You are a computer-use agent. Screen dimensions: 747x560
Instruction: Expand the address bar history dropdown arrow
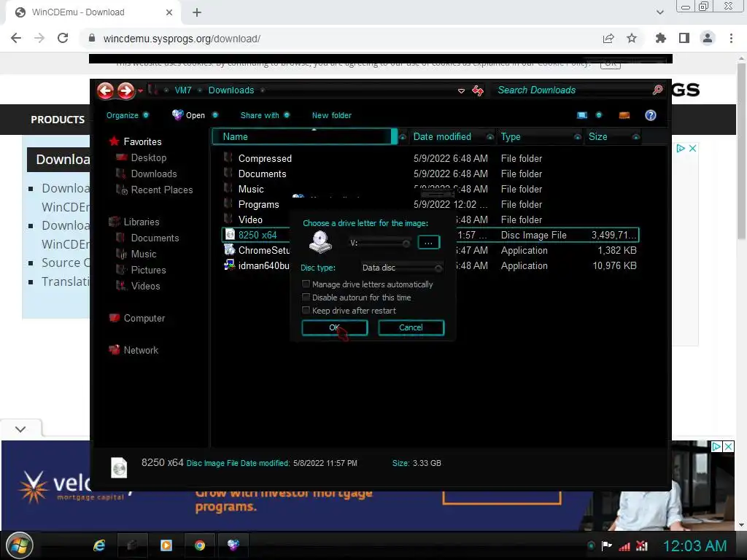[x=461, y=90]
